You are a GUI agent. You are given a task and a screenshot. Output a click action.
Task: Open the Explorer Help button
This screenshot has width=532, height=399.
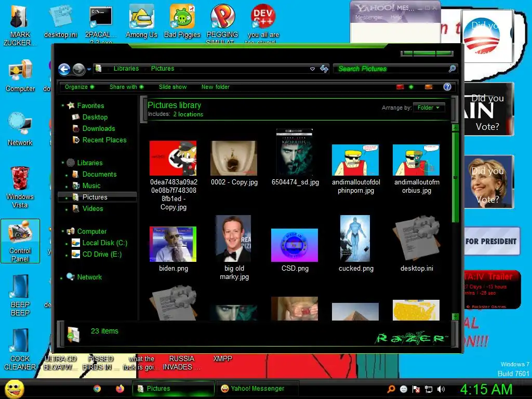click(x=447, y=87)
